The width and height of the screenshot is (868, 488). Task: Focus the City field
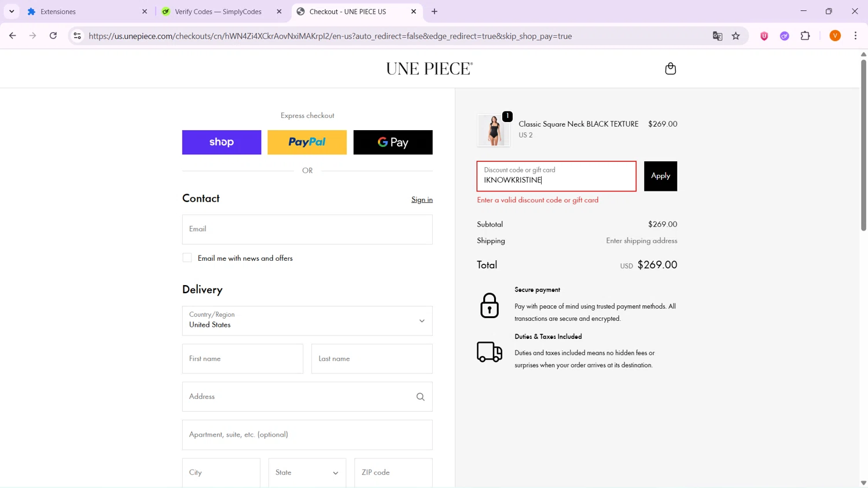221,473
